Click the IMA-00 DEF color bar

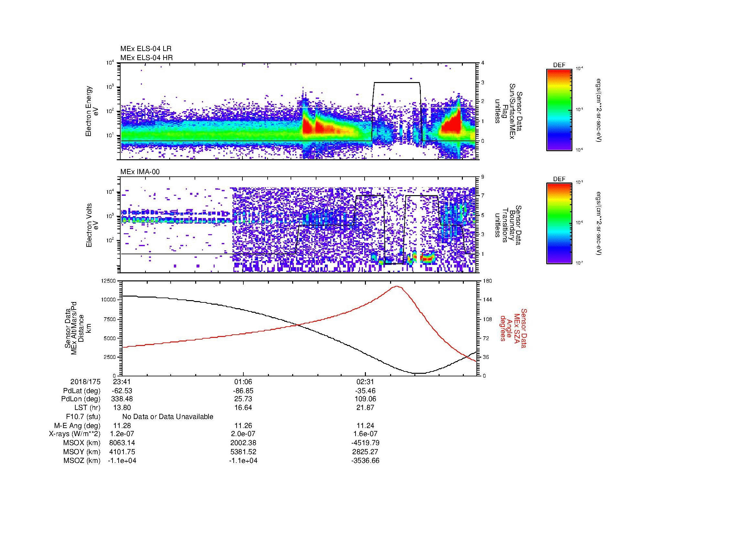559,224
